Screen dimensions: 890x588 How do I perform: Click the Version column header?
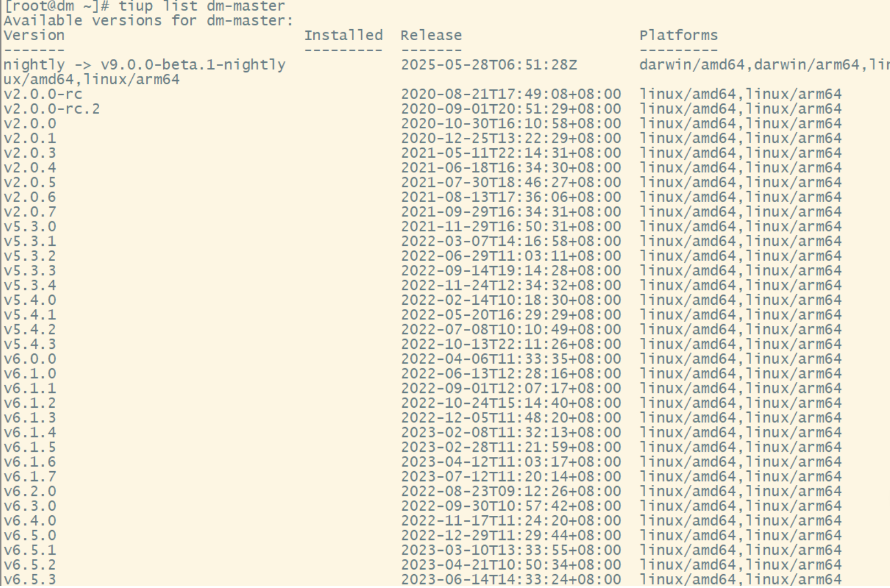(x=34, y=35)
